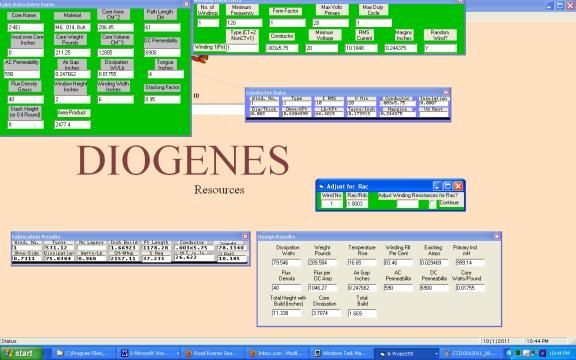Focus the Form Factor input field
576x360 pixels.
(287, 23)
